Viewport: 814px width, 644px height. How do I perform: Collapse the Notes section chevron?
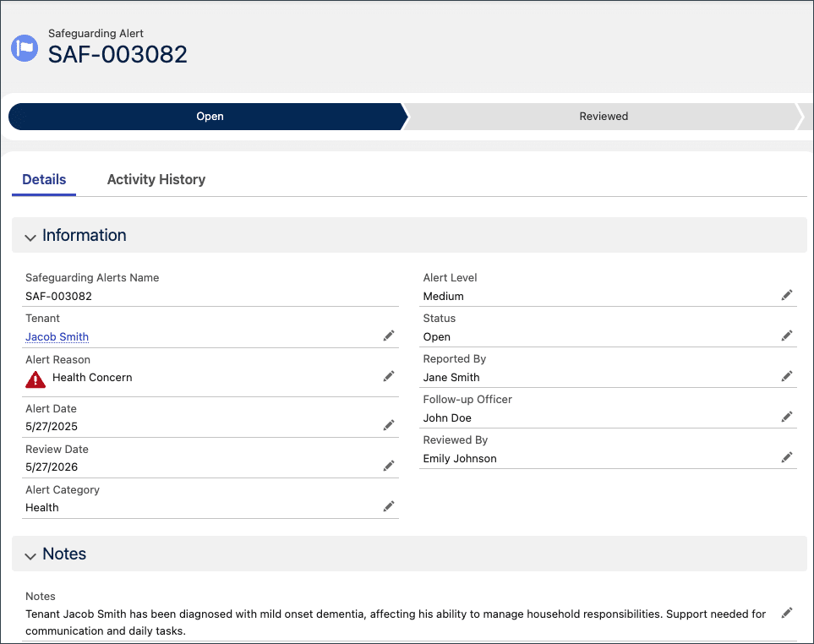coord(30,556)
